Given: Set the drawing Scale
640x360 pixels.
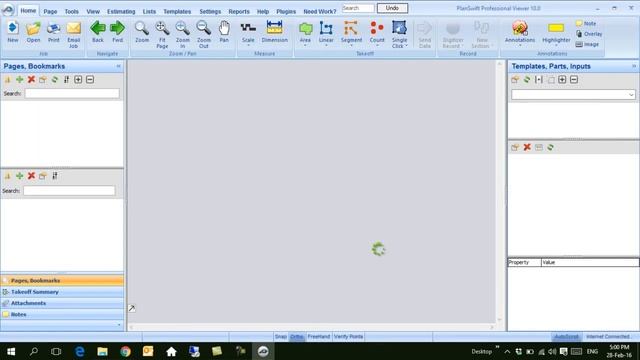Looking at the screenshot, I should pyautogui.click(x=248, y=33).
